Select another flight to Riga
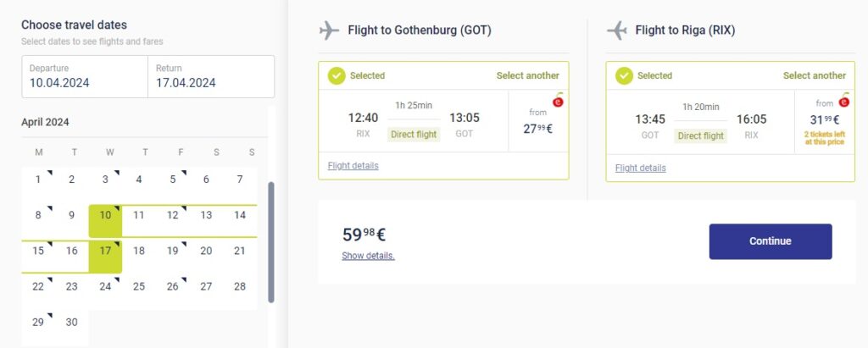The image size is (868, 348). tap(814, 75)
